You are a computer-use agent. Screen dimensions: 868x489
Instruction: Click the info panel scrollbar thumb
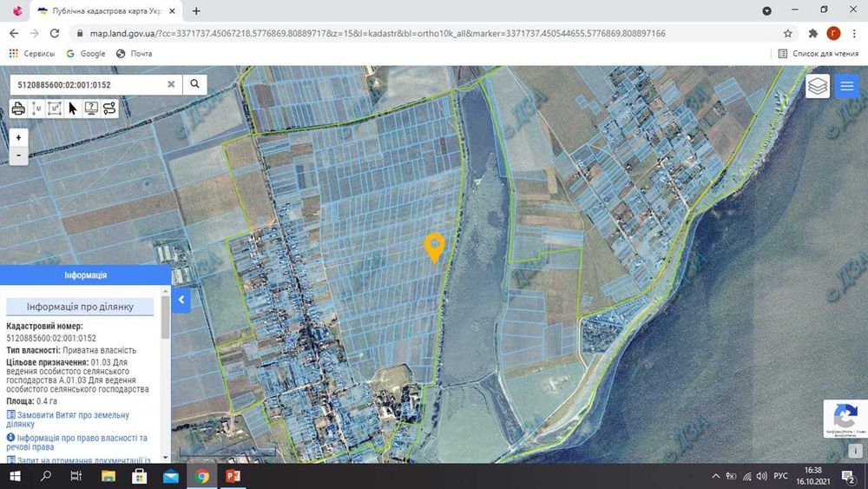[x=165, y=317]
